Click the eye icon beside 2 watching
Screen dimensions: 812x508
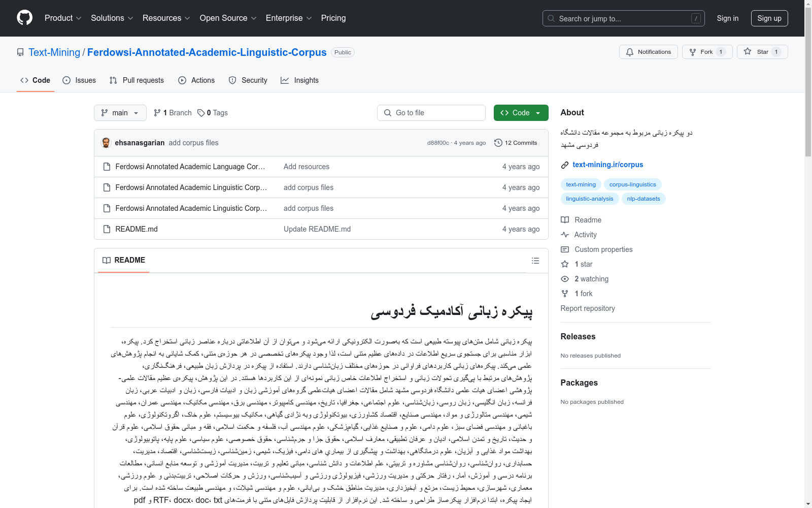(x=565, y=279)
